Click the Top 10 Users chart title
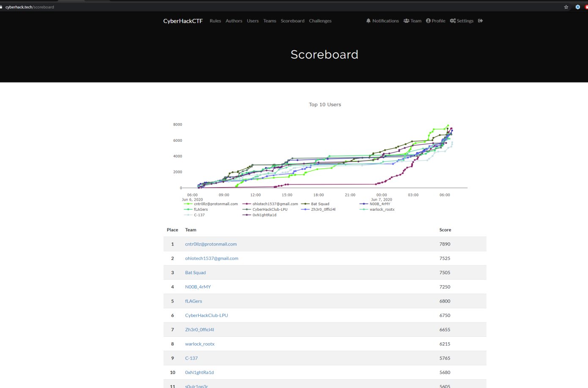The image size is (588, 388). (325, 105)
